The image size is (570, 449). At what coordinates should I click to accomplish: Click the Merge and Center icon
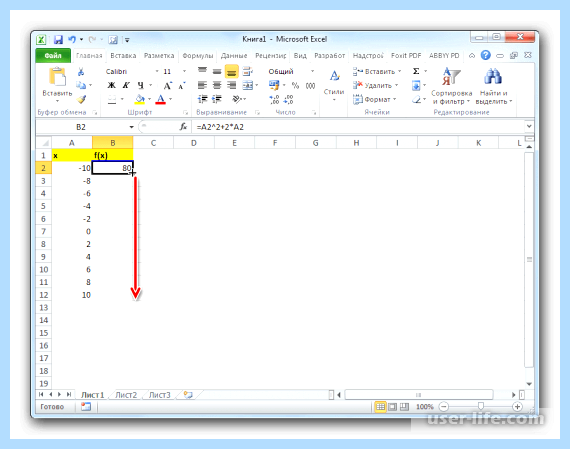pyautogui.click(x=248, y=85)
